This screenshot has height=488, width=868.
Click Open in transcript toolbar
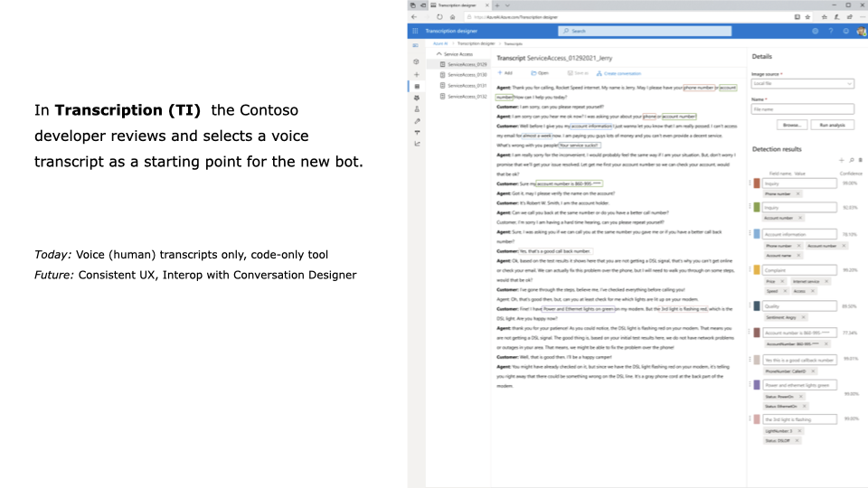point(540,73)
